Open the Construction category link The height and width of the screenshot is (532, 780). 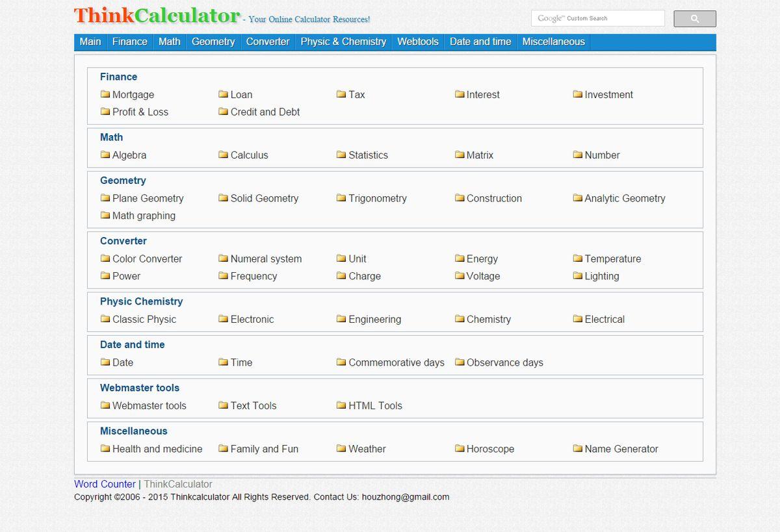pos(494,198)
